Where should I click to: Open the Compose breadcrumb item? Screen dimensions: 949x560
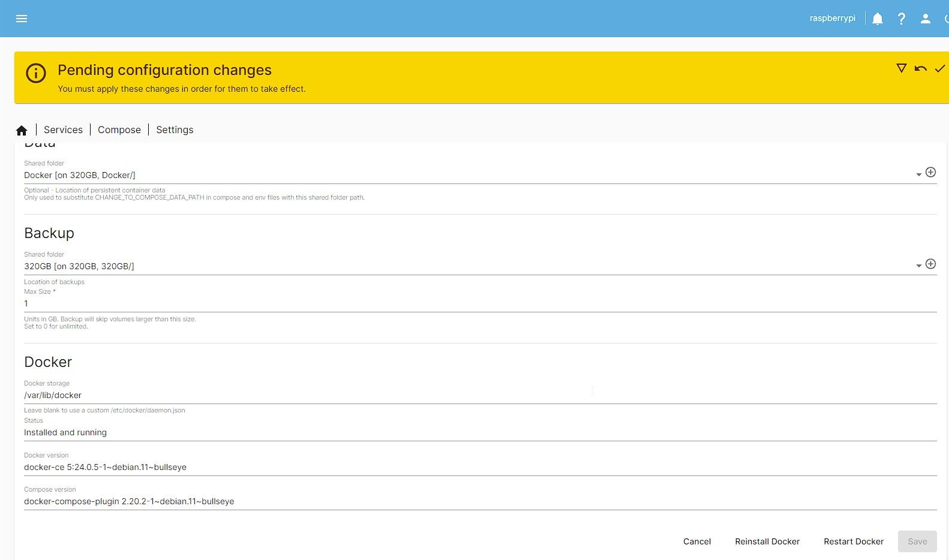click(x=119, y=130)
